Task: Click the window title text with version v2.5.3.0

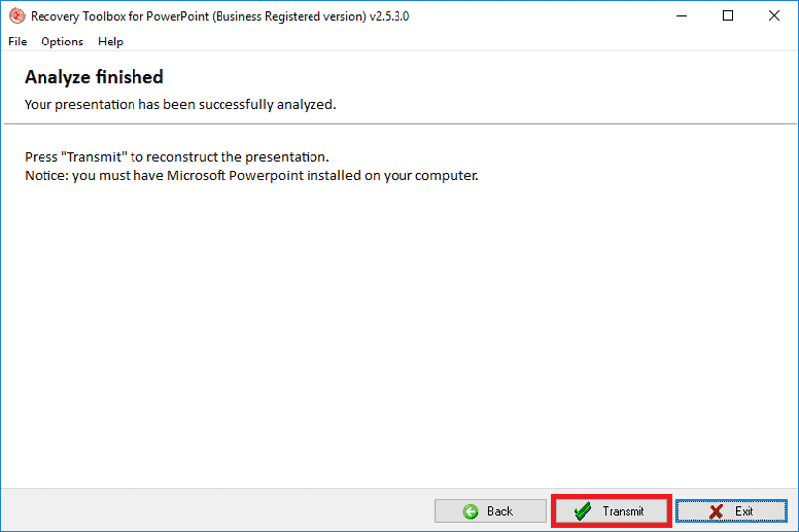Action: [220, 16]
